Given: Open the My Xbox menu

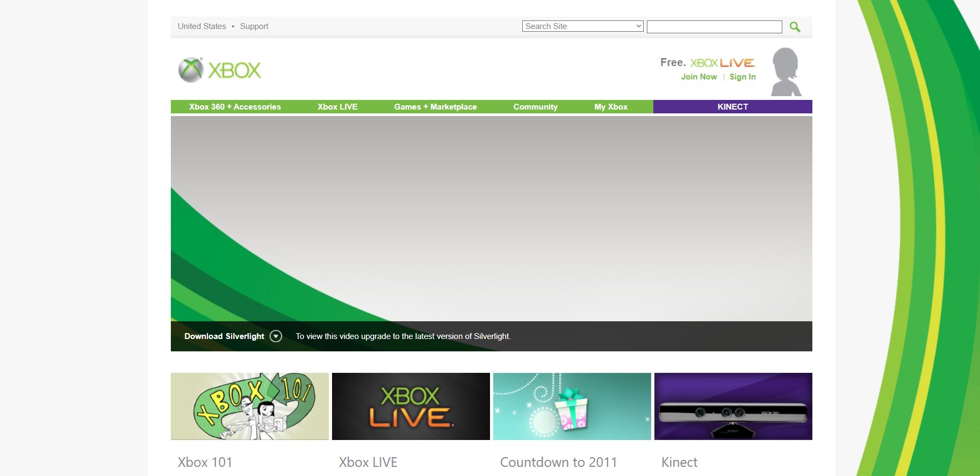Looking at the screenshot, I should pyautogui.click(x=611, y=107).
